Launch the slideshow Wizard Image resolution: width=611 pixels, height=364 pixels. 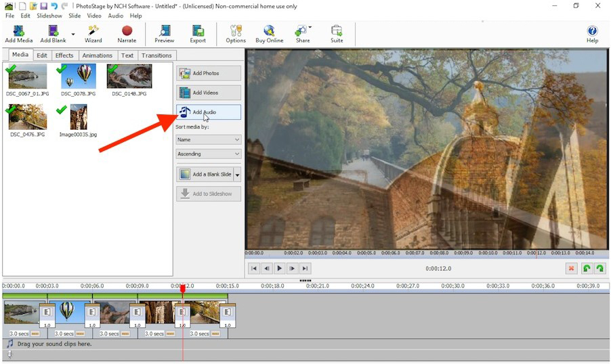point(93,34)
